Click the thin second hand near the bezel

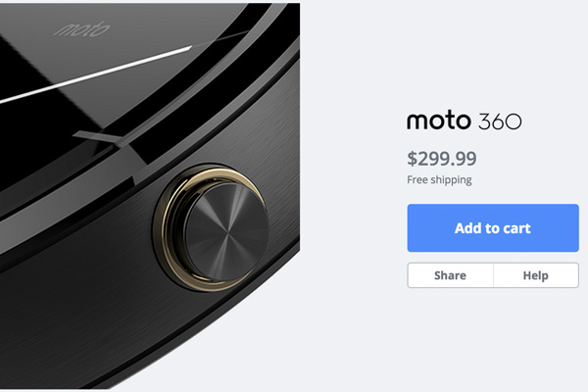[x=221, y=38]
